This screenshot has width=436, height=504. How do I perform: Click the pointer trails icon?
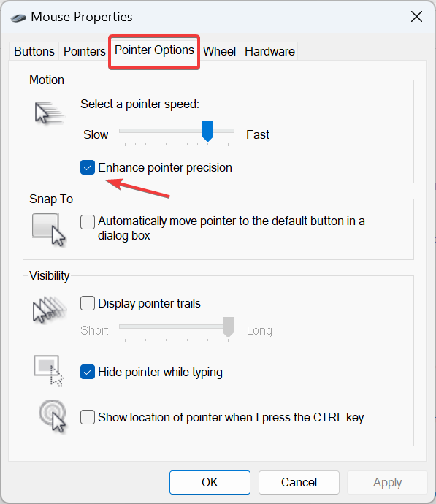click(50, 309)
